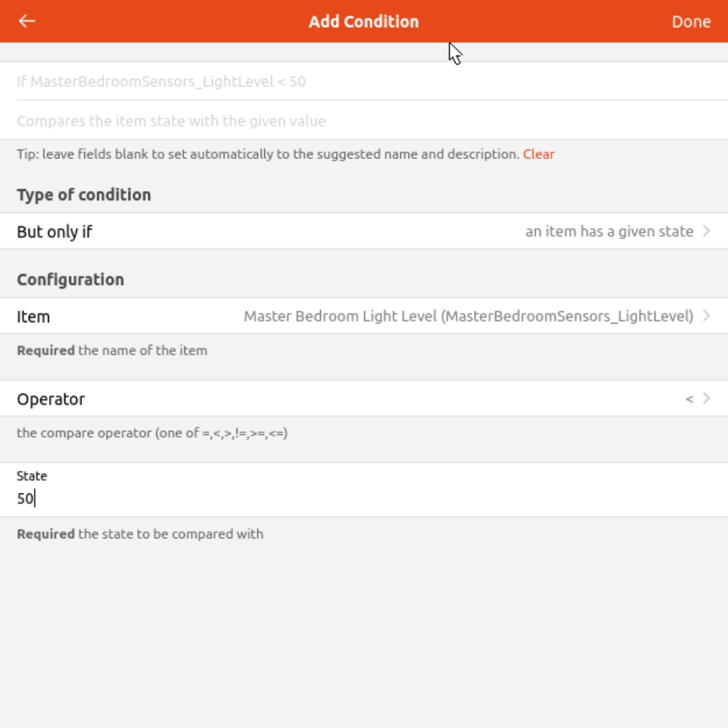Click the Clear link in the tip

click(x=538, y=154)
